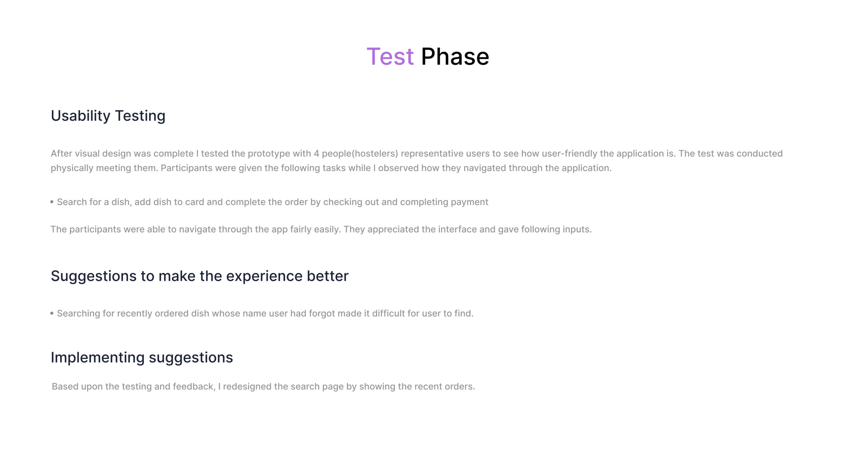Click the words "difficult for user to find"
Image resolution: width=868 pixels, height=460 pixels.
pos(422,313)
